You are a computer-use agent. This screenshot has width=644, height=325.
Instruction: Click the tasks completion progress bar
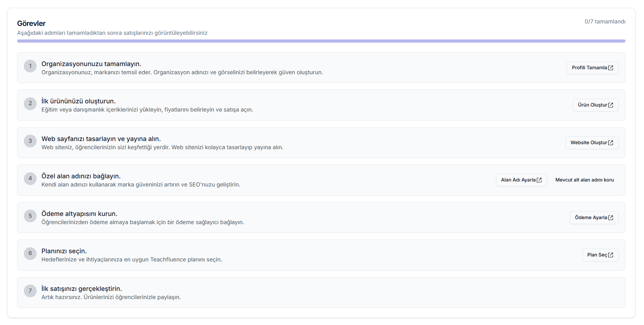[321, 41]
